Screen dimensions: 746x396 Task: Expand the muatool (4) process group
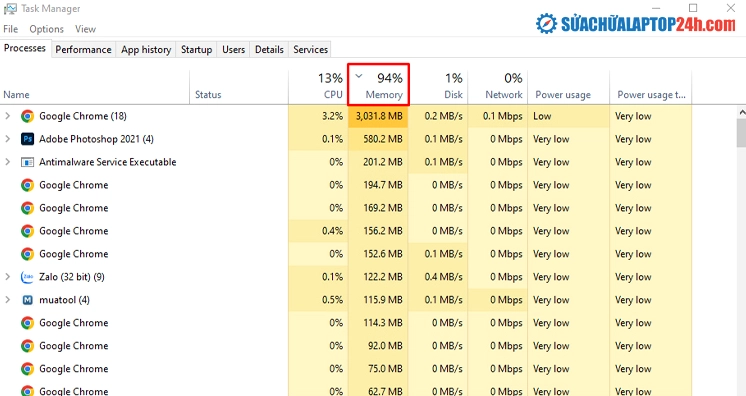[8, 300]
